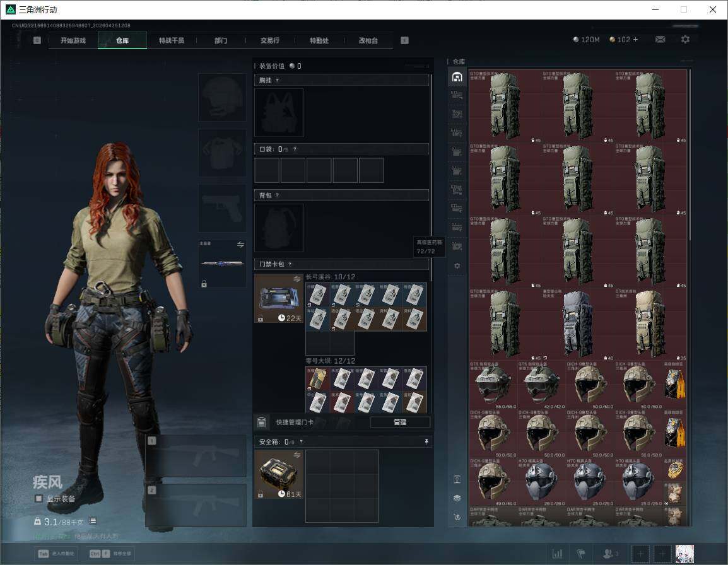Swap the key card case using arrows

(x=296, y=279)
